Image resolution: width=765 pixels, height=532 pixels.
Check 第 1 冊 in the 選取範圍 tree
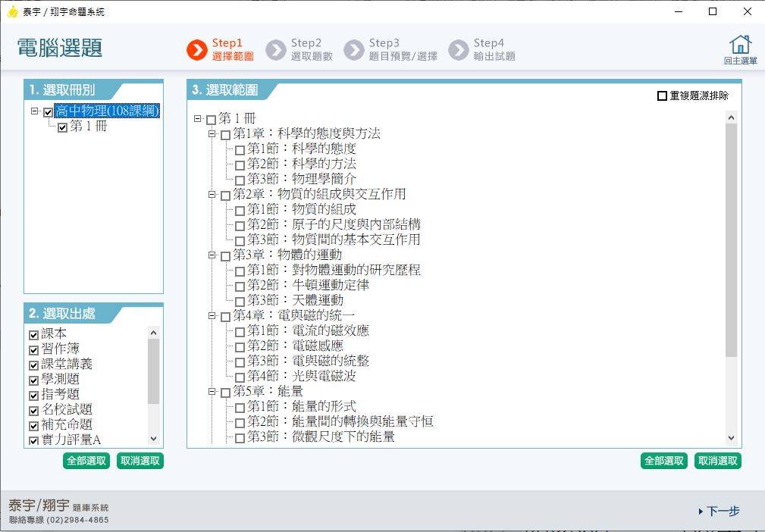pos(212,120)
